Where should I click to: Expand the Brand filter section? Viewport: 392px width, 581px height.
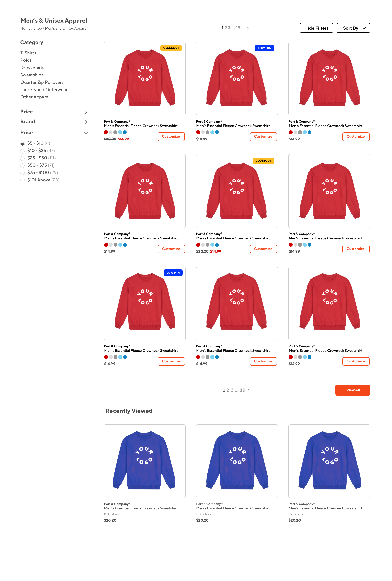coord(54,122)
